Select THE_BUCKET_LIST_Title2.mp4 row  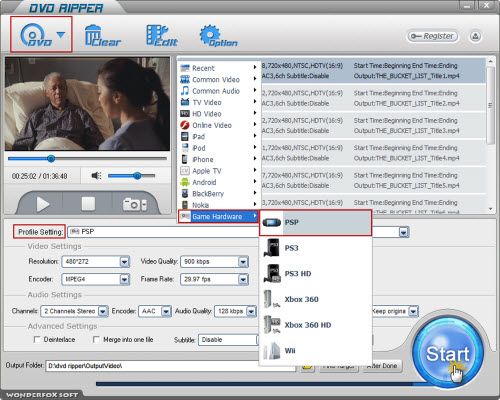373,98
